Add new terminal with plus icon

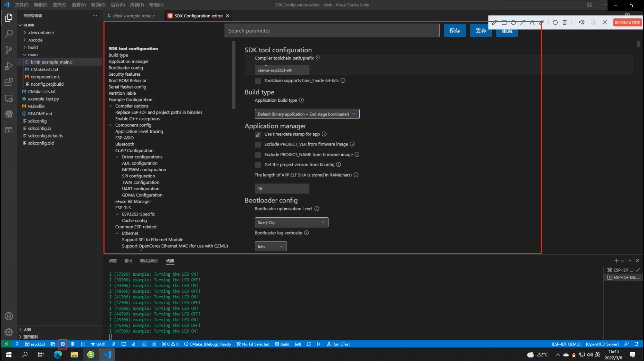616,261
